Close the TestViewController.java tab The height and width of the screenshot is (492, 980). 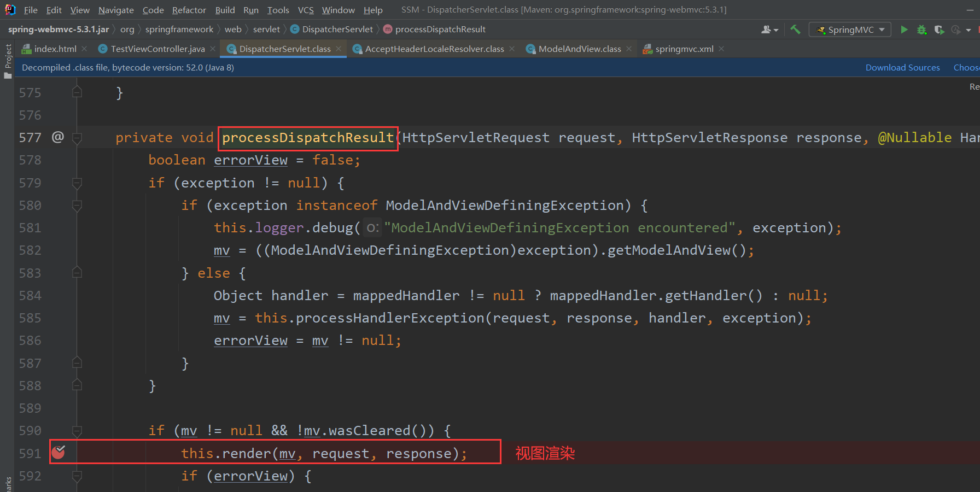coord(213,49)
